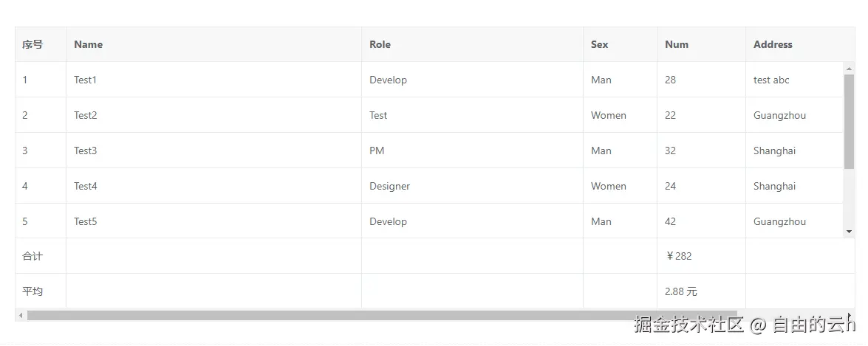Click the Num value 32 cell

coord(671,150)
